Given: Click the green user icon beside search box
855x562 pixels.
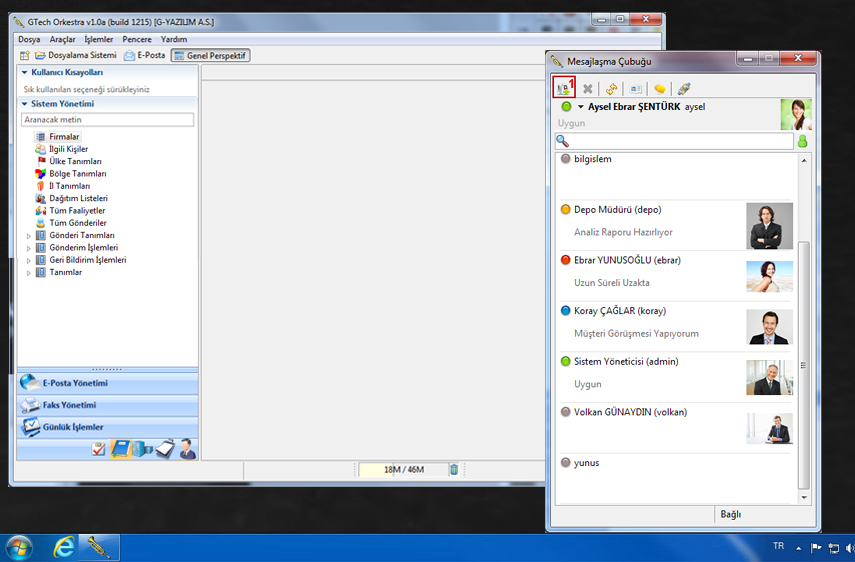Looking at the screenshot, I should pyautogui.click(x=802, y=142).
